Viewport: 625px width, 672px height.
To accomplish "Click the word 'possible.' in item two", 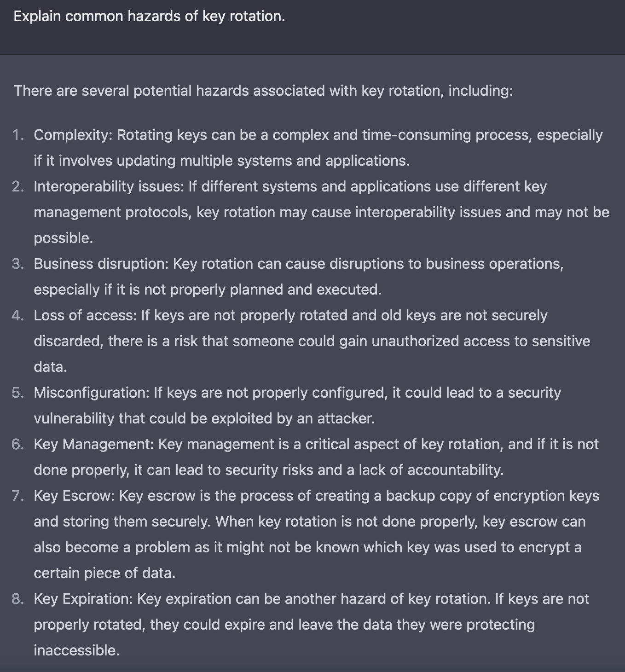I will tap(64, 238).
